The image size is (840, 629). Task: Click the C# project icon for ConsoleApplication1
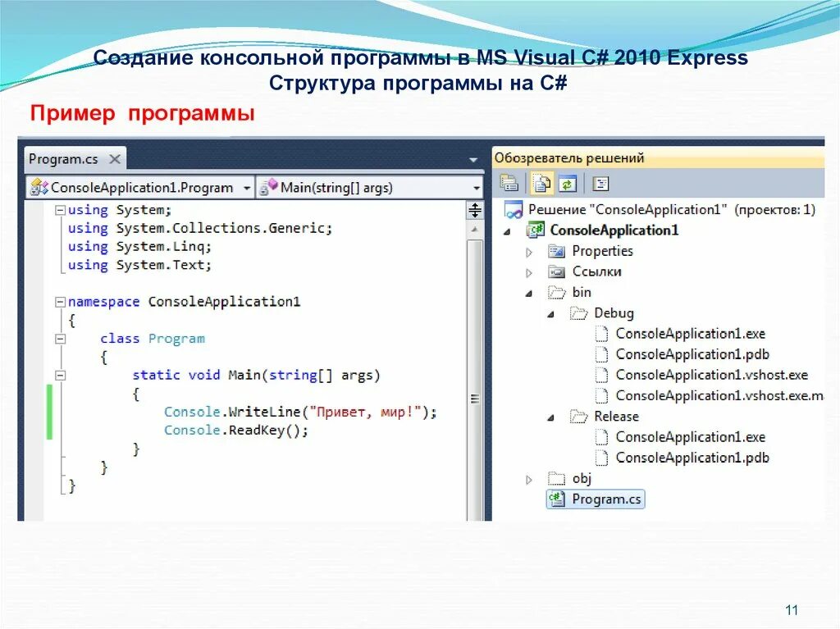(536, 230)
